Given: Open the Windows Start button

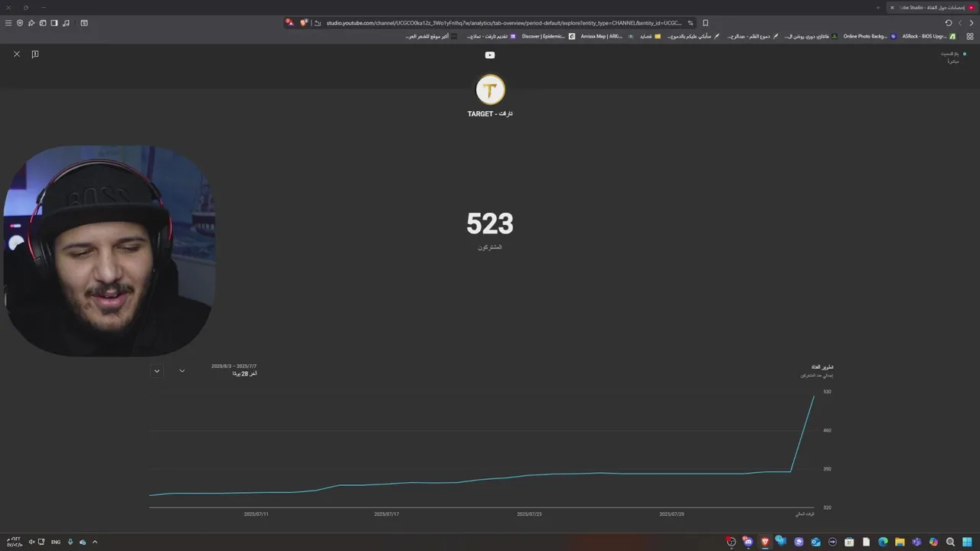Looking at the screenshot, I should tap(967, 542).
